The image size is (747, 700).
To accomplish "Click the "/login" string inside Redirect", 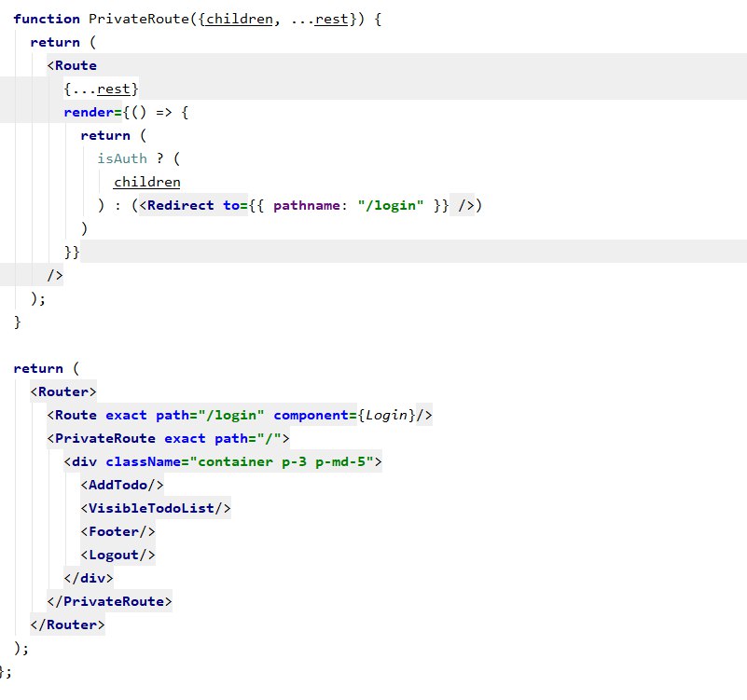I will 391,205.
